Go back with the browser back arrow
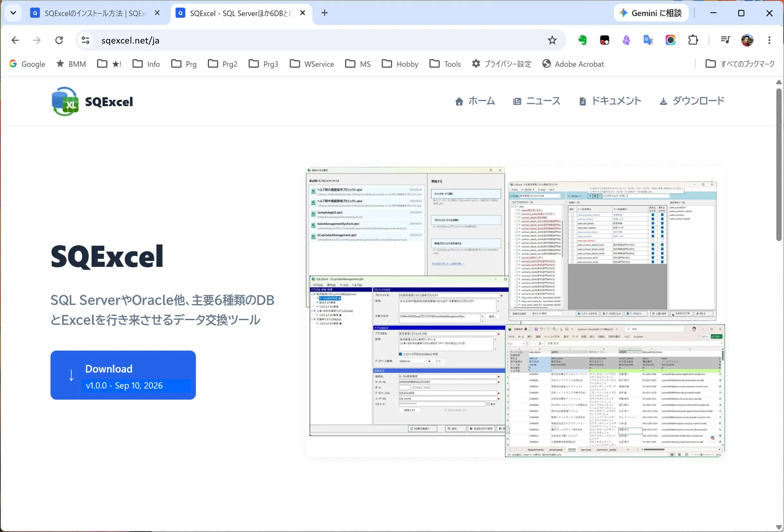The width and height of the screenshot is (784, 532). point(15,40)
